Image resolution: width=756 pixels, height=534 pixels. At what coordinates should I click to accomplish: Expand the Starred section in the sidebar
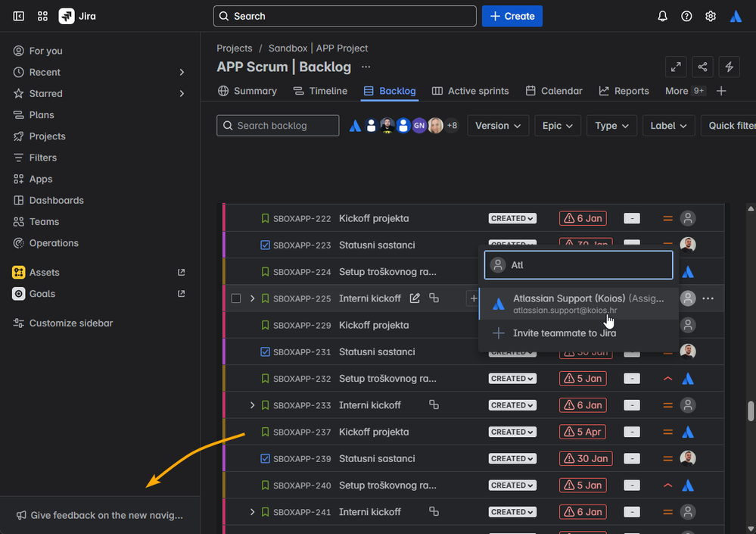182,93
